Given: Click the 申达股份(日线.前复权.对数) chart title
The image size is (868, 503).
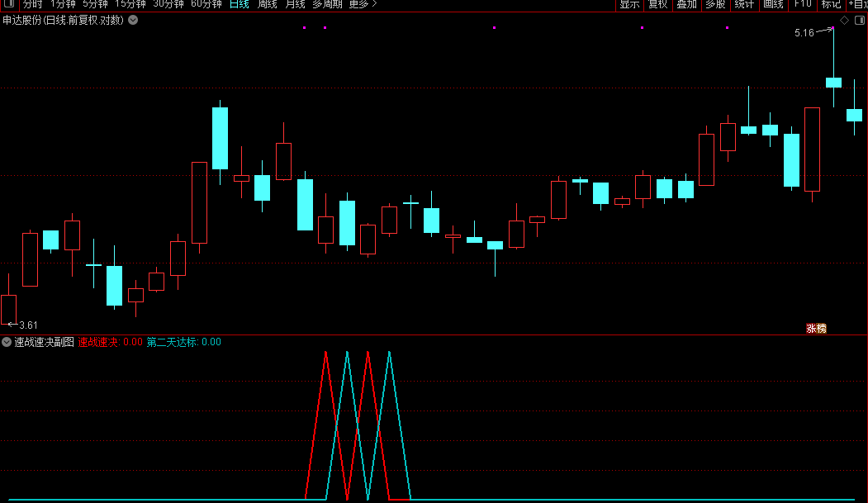Looking at the screenshot, I should click(x=63, y=21).
